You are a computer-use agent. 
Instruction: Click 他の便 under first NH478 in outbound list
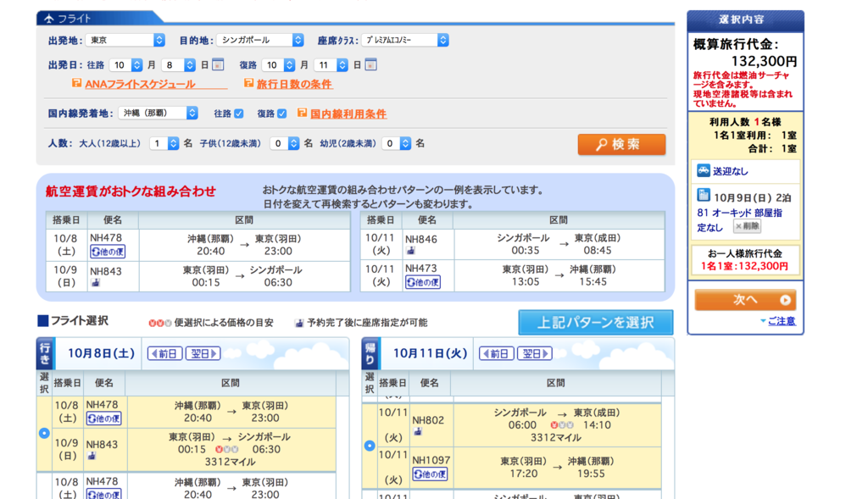coord(104,419)
